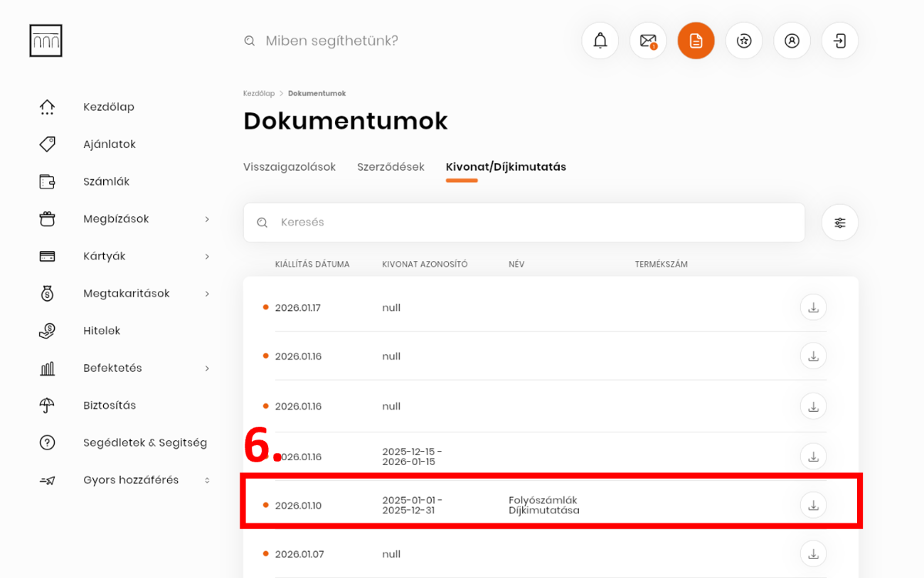Open Számlák in the sidebar menu

click(106, 182)
